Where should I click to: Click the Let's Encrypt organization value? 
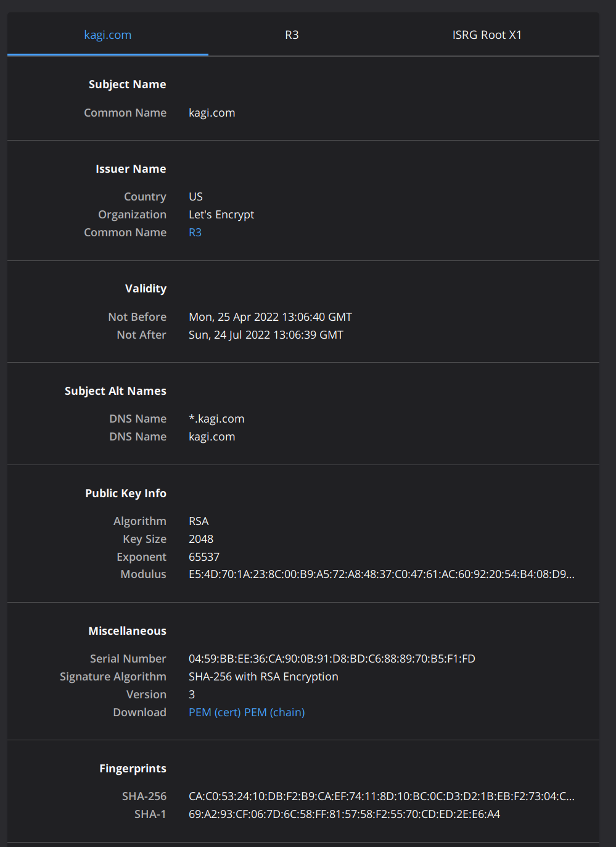[221, 215]
